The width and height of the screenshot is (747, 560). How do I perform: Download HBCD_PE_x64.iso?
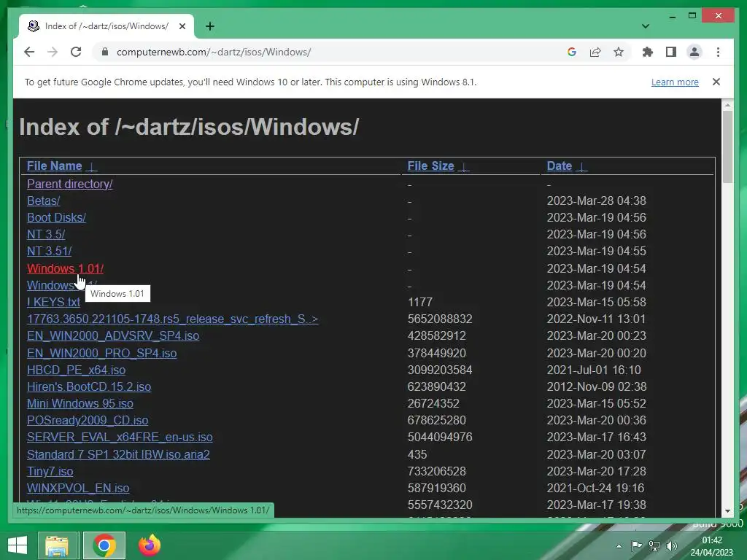(76, 370)
